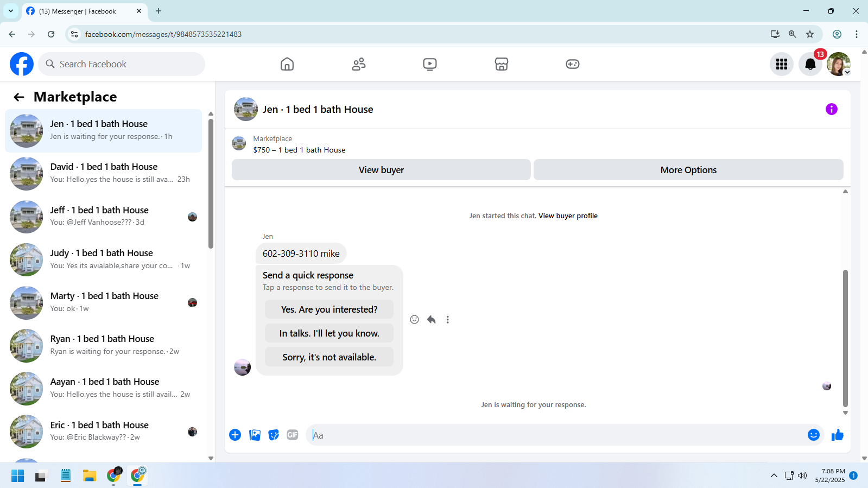Open David conversation in the chat list
Image resolution: width=868 pixels, height=488 pixels.
[103, 174]
